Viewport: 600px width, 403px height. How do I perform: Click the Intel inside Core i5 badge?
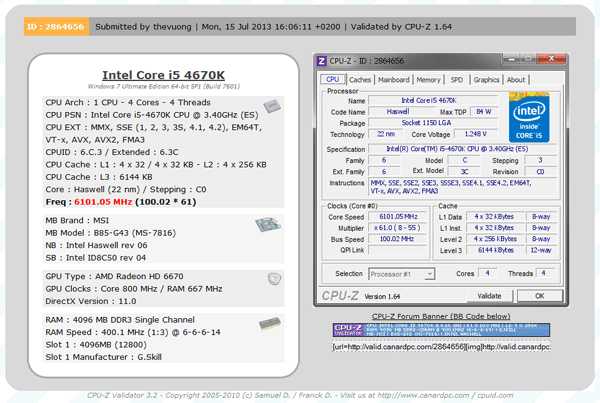pos(529,117)
